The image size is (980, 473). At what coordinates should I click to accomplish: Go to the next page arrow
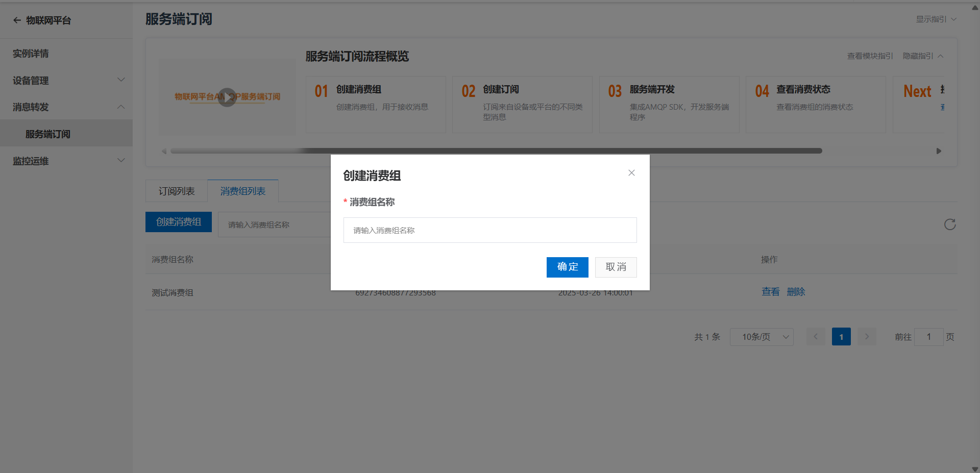(x=867, y=337)
